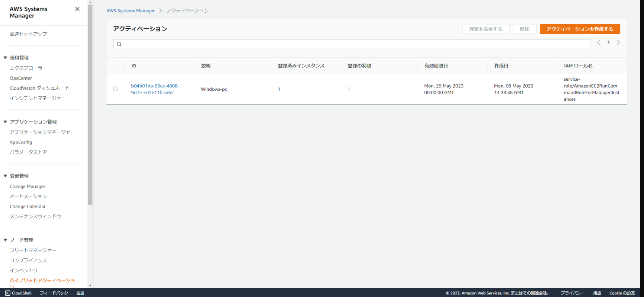Open activation ID b04b01da link

[x=155, y=89]
